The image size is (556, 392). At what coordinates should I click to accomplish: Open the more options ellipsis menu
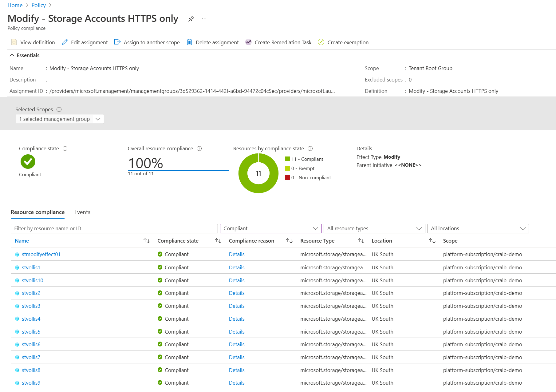204,19
